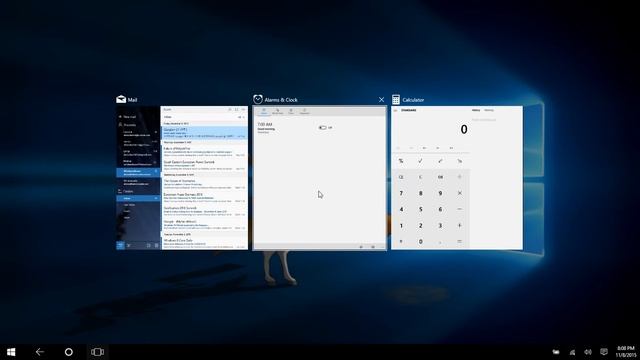Switch to calendar icon in Mail
The width and height of the screenshot is (640, 360).
pyautogui.click(x=129, y=245)
